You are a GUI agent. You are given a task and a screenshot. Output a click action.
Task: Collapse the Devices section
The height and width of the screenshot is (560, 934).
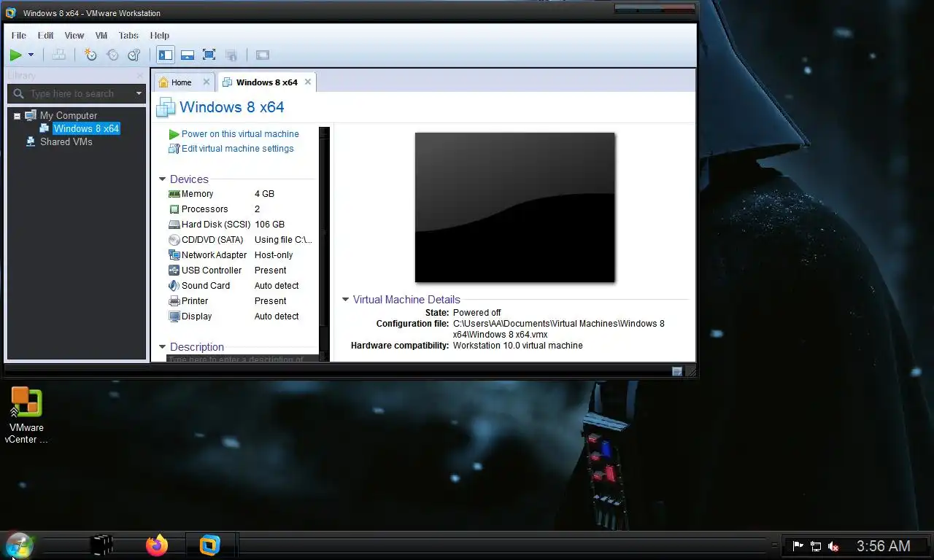(x=162, y=179)
